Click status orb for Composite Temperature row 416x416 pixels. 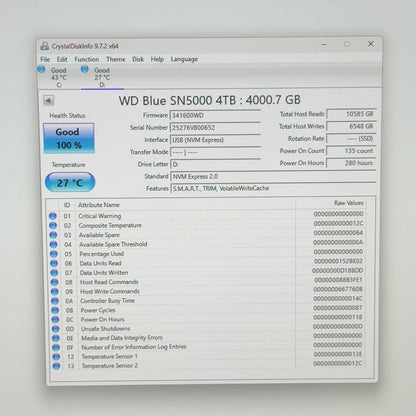pyautogui.click(x=53, y=225)
